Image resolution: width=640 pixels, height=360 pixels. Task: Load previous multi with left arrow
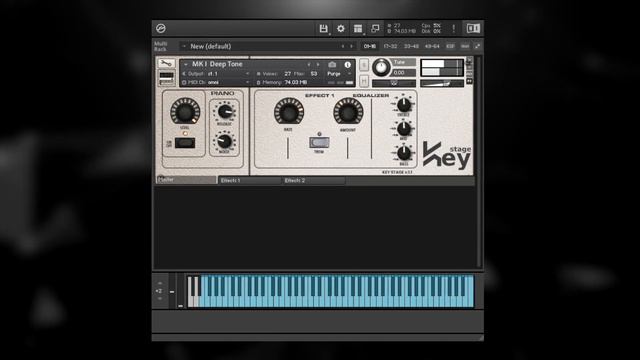tap(342, 47)
